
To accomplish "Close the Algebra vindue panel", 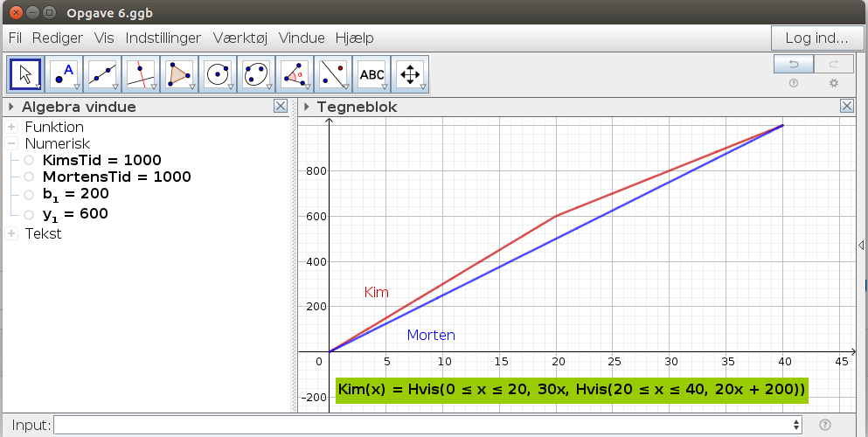I will 281,107.
